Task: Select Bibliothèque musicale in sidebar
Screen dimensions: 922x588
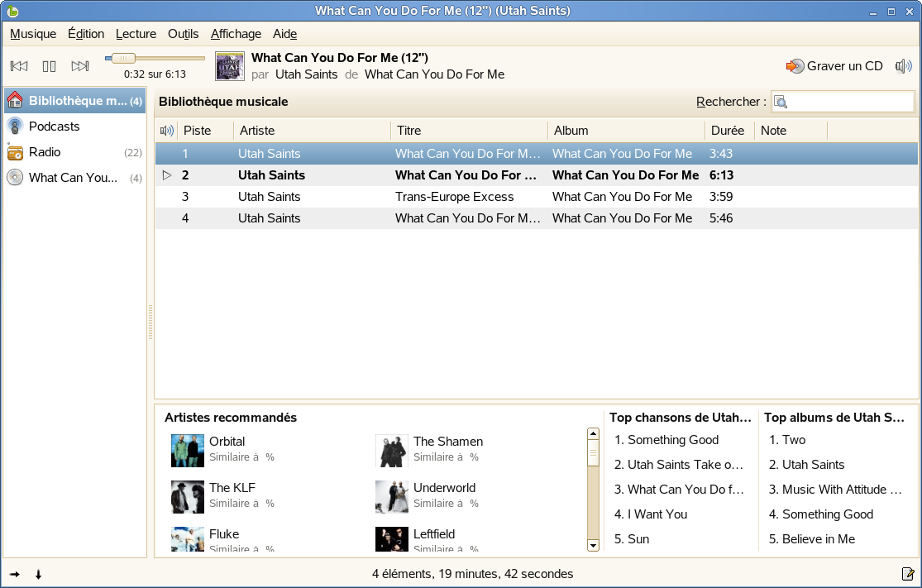Action: (74, 101)
